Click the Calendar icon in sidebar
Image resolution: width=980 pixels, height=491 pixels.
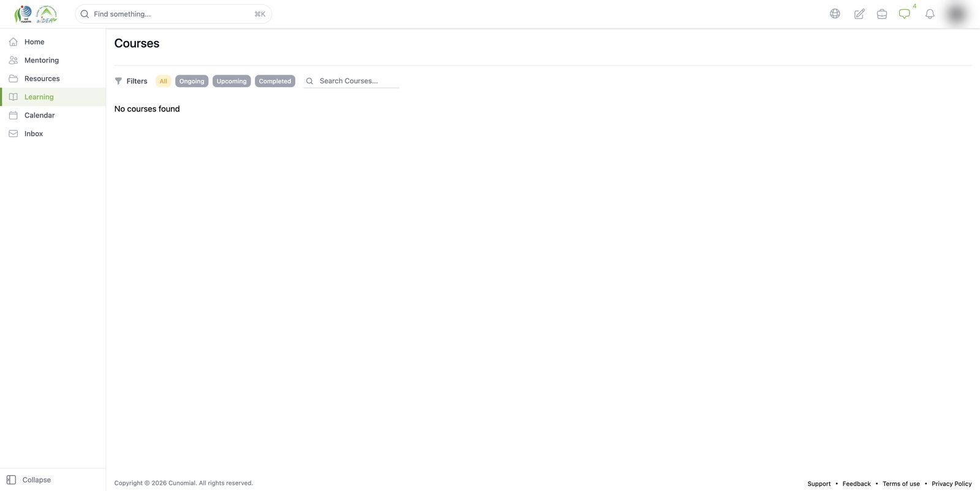pos(13,115)
